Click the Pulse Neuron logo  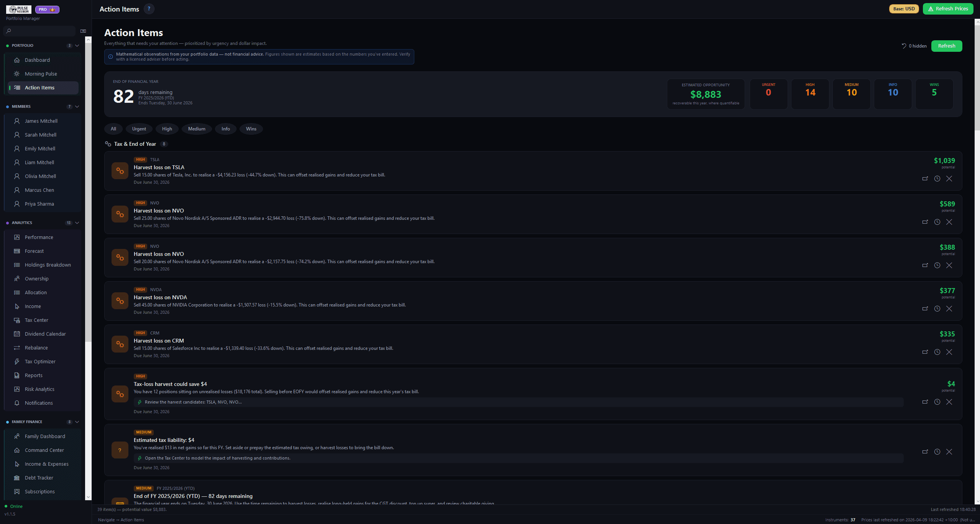(x=20, y=9)
